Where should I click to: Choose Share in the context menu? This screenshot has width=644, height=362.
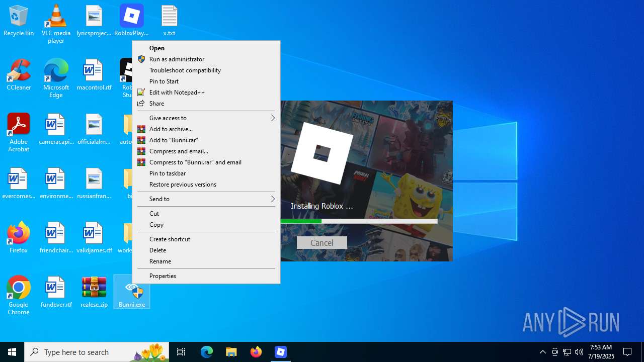(x=206, y=104)
